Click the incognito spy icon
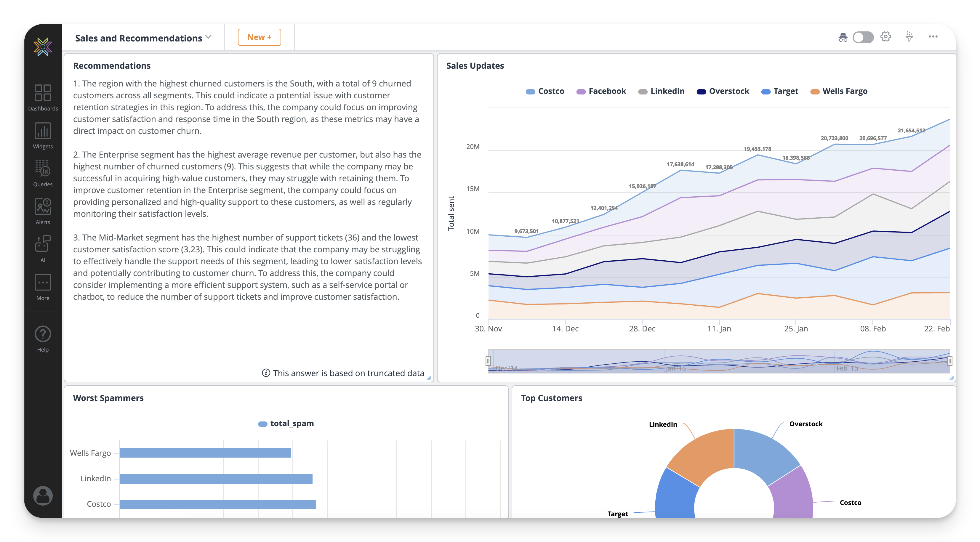This screenshot has height=542, width=980. click(x=843, y=37)
